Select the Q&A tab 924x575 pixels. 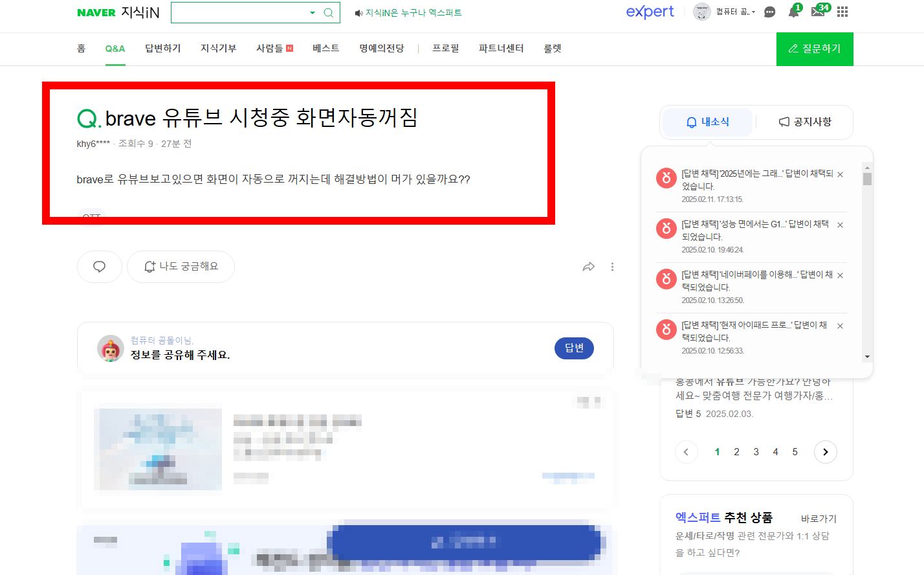pos(115,49)
